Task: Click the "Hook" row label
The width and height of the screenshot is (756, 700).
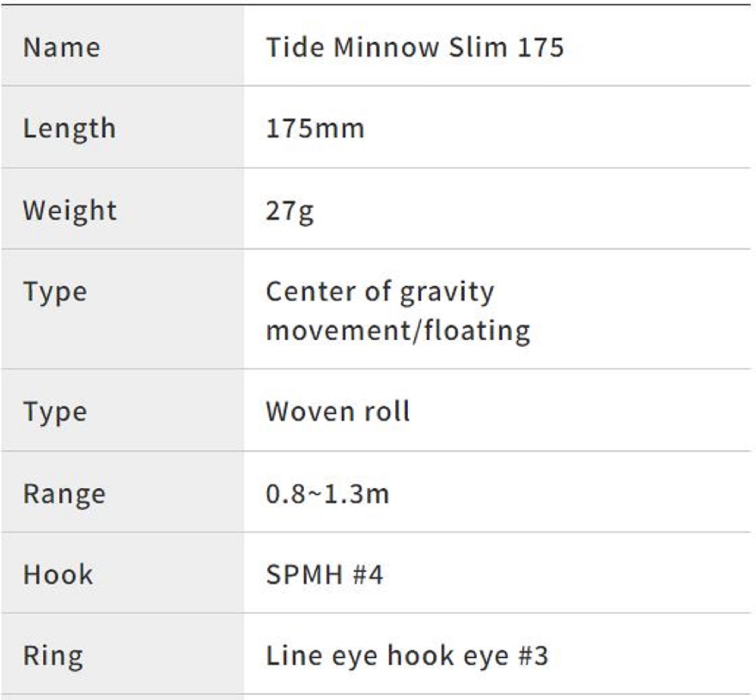Action: (x=58, y=575)
